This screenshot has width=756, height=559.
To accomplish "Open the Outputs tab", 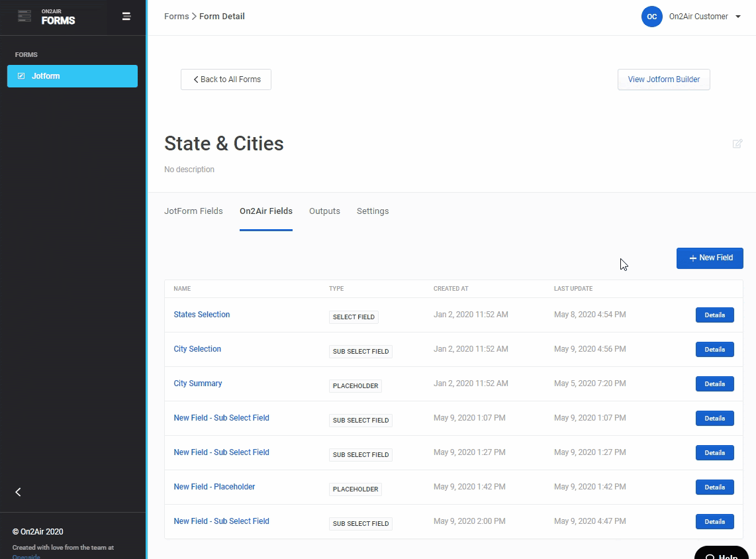I will coord(324,211).
